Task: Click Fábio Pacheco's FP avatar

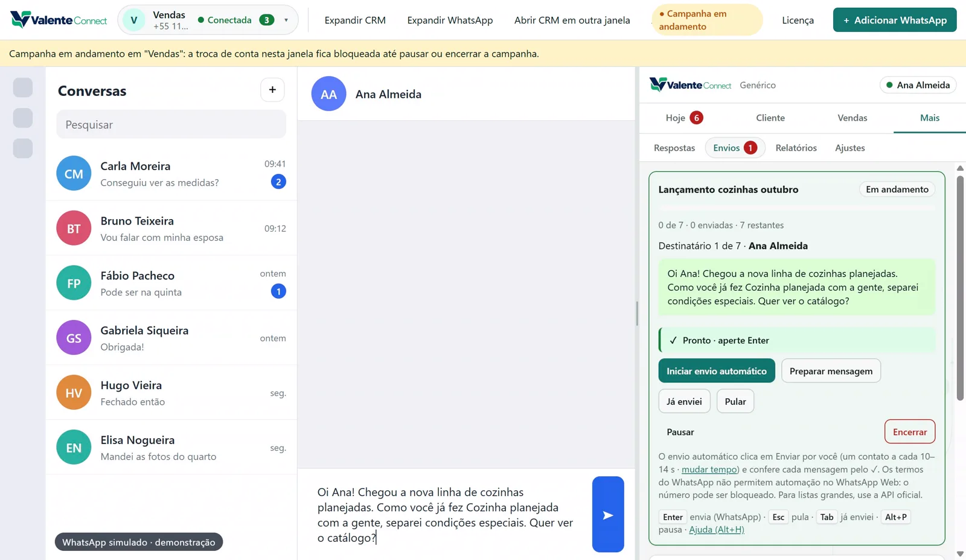Action: [74, 283]
